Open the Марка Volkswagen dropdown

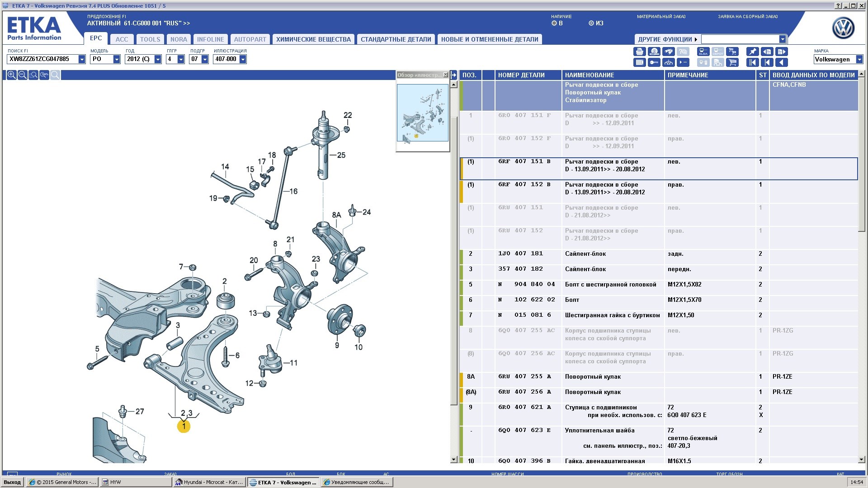click(x=859, y=59)
